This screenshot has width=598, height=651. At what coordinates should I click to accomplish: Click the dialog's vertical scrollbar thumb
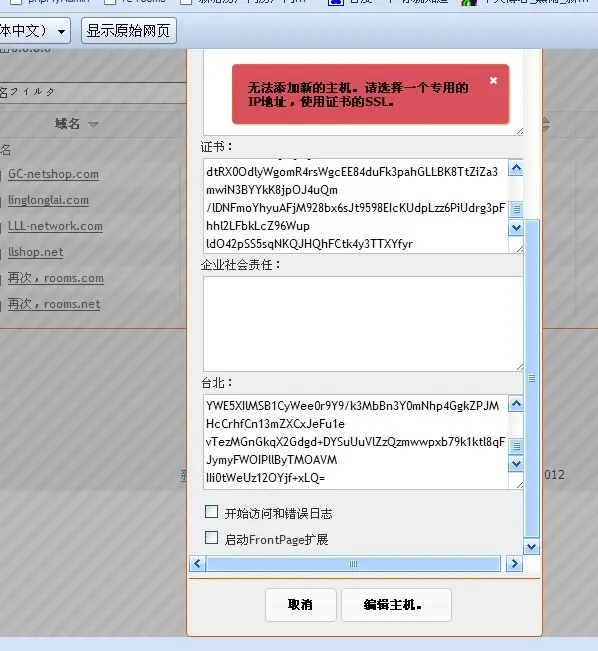[x=532, y=378]
